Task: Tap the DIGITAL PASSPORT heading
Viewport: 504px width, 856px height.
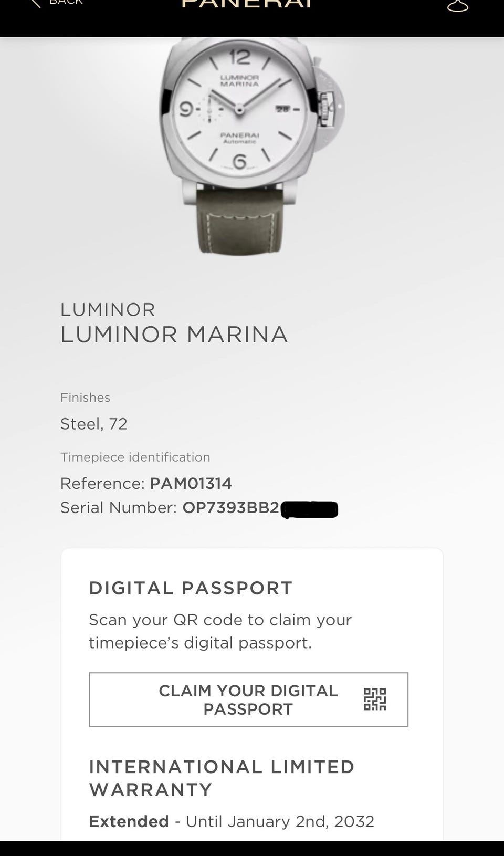Action: tap(191, 588)
